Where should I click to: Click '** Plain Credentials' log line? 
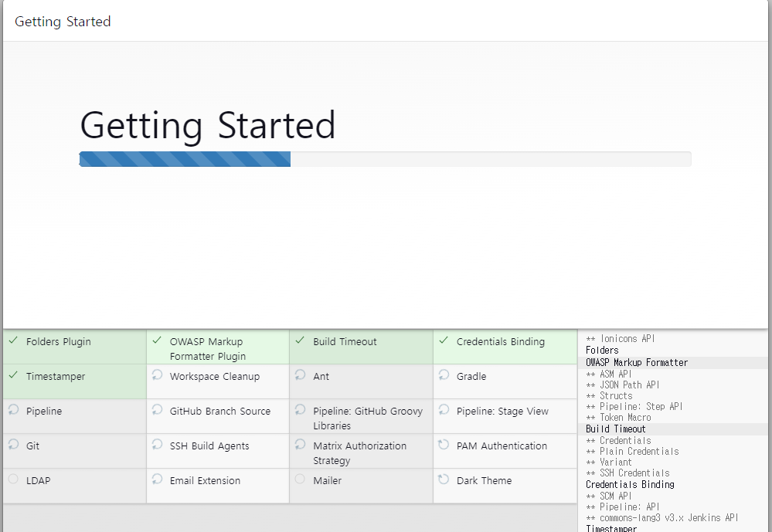pyautogui.click(x=632, y=451)
